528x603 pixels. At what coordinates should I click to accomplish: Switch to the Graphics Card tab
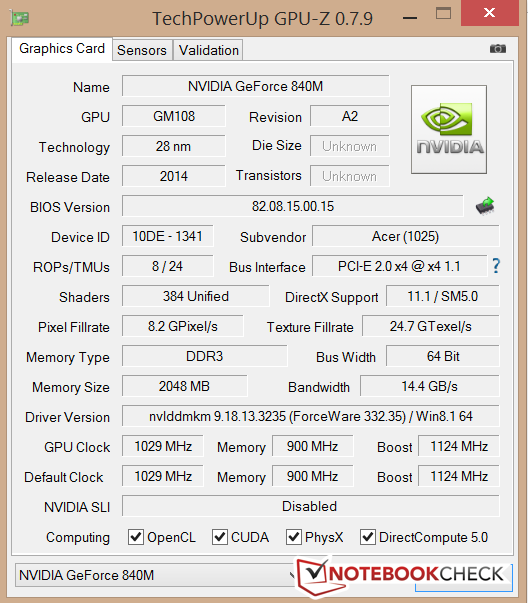tap(62, 49)
